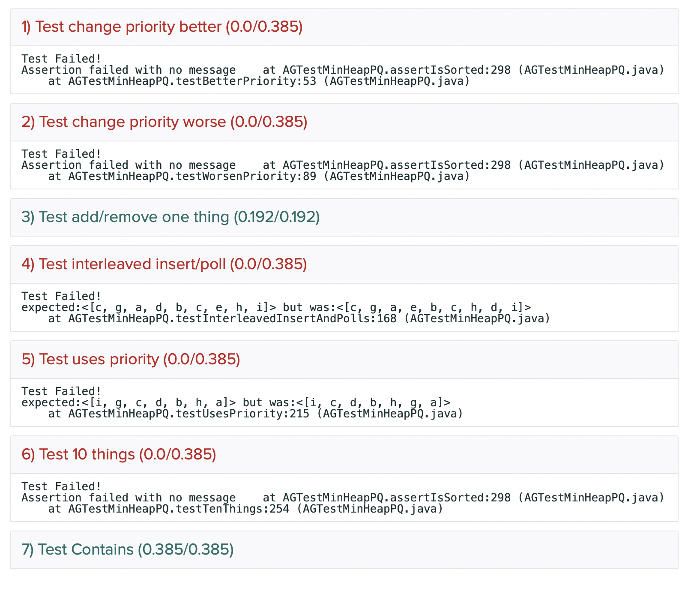
Task: Select the testTenThings:254 stack trace line
Action: [245, 509]
